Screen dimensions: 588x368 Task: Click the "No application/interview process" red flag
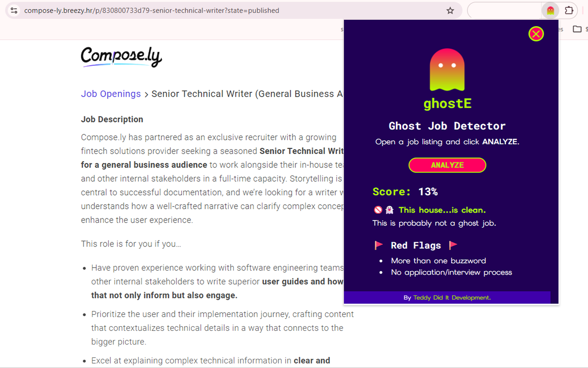(x=452, y=272)
